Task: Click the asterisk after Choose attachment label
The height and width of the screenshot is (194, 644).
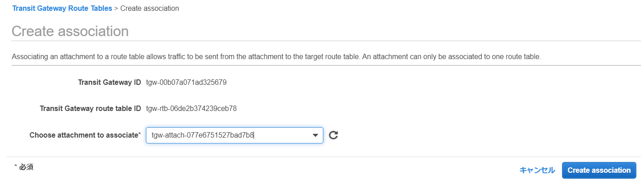Action: tap(140, 134)
